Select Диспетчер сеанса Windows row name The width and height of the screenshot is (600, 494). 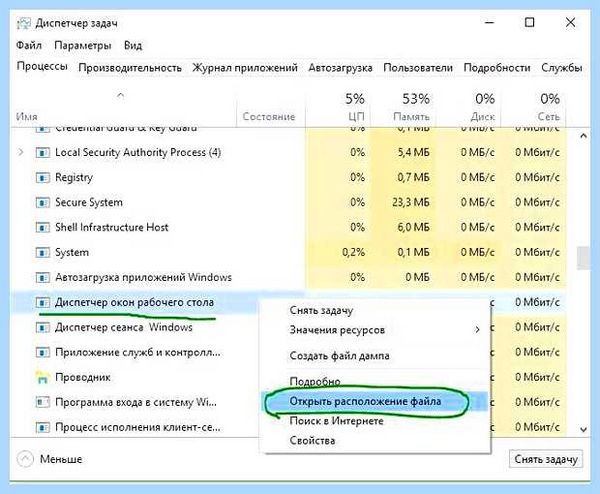[x=124, y=328]
